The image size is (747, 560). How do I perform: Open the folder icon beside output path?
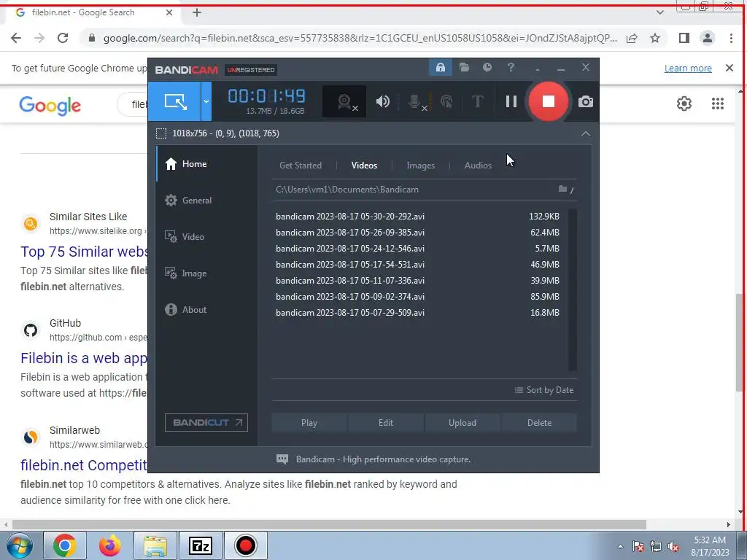click(x=562, y=189)
